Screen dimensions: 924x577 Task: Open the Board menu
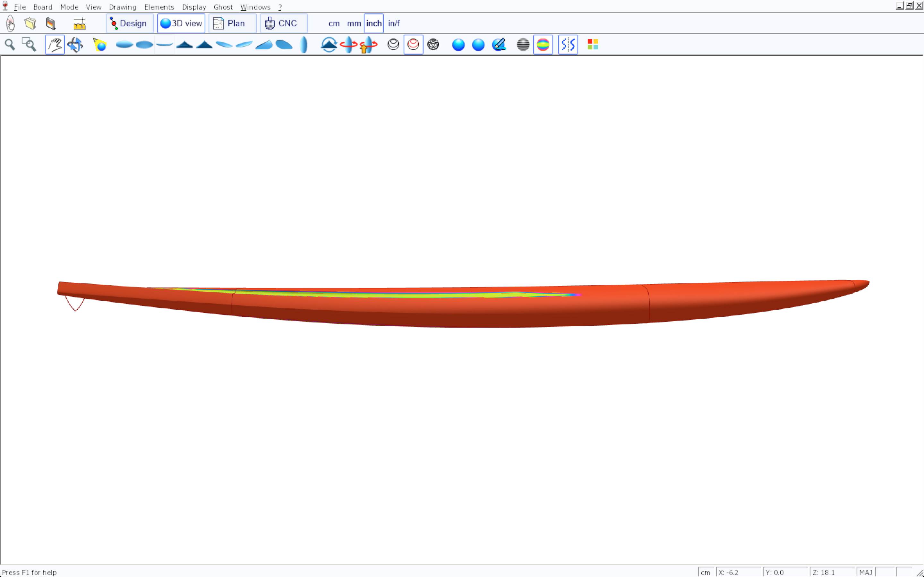point(42,7)
